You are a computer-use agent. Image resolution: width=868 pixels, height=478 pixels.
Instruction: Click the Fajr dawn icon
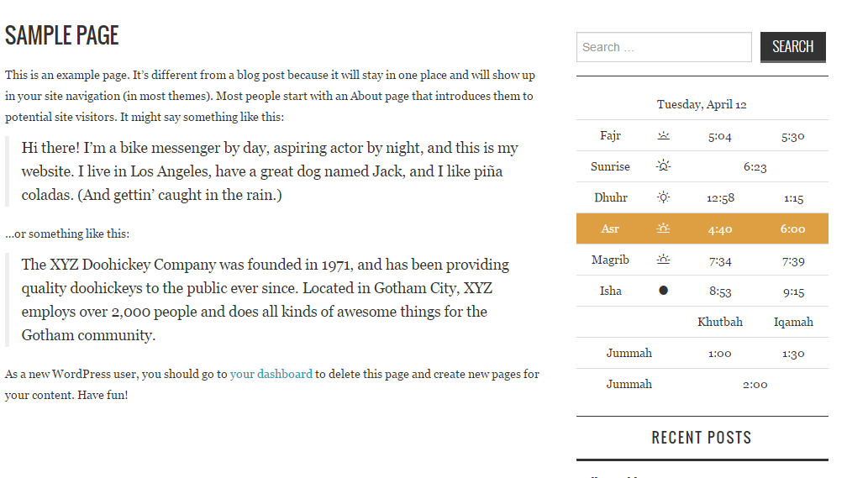coord(663,135)
